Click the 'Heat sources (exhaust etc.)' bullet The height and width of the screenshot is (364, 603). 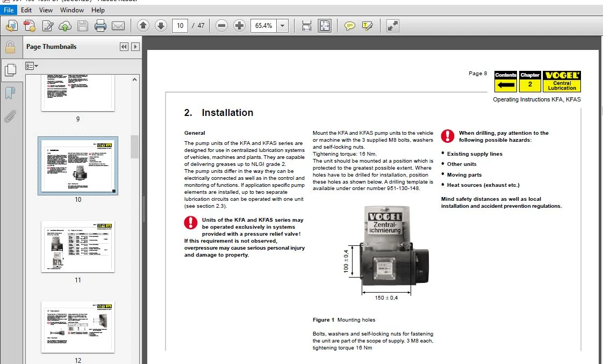[483, 185]
